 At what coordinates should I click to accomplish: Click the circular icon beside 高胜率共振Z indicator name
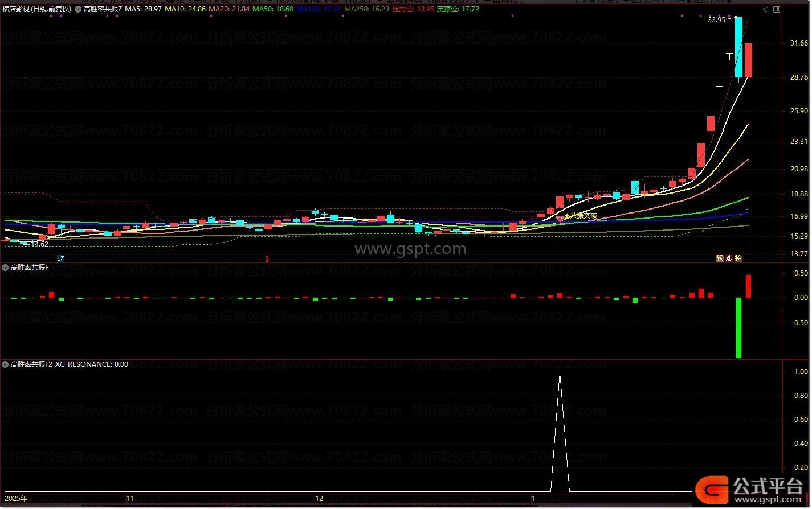pyautogui.click(x=77, y=9)
